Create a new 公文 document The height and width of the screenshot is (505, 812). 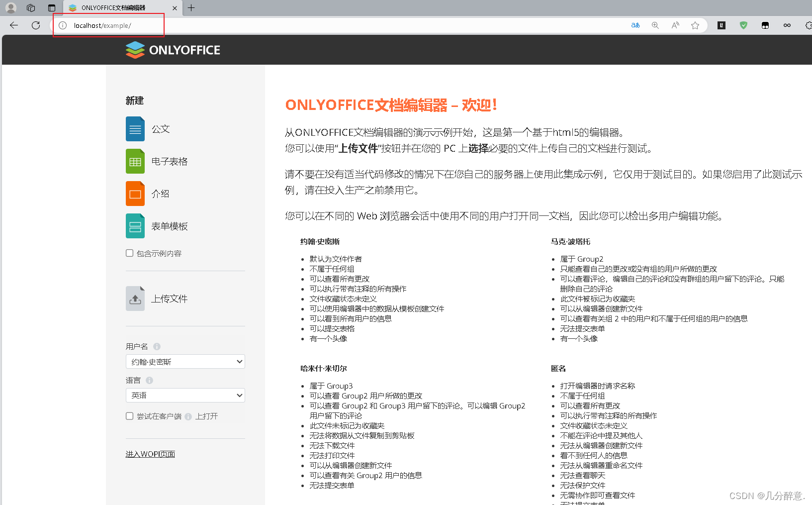coord(135,129)
